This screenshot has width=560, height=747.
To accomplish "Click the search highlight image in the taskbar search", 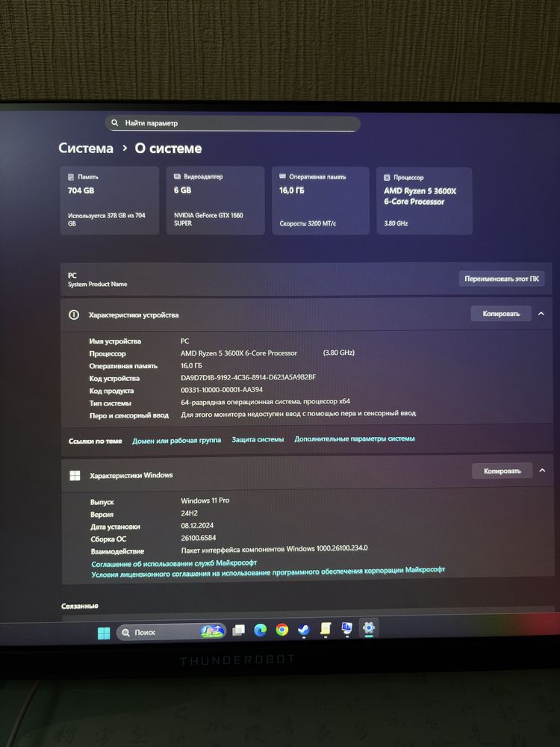I will [212, 631].
